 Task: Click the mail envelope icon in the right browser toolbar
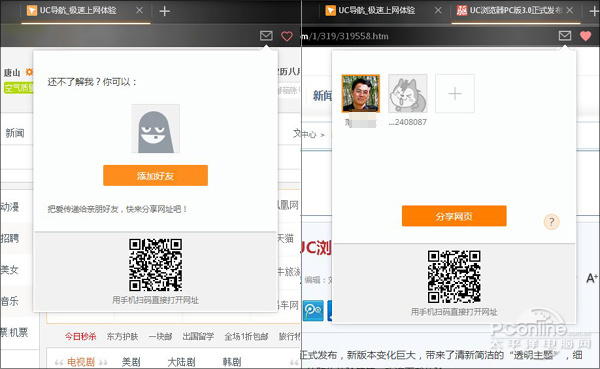click(x=565, y=36)
